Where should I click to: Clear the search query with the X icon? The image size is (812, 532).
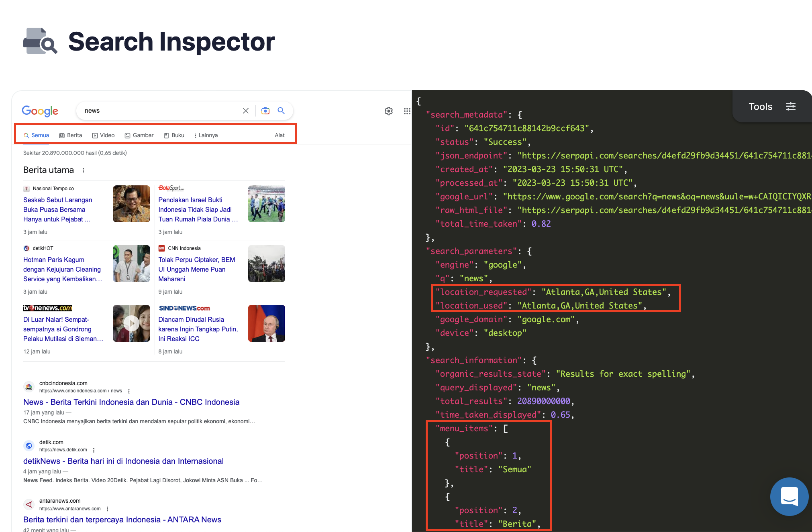pos(245,111)
